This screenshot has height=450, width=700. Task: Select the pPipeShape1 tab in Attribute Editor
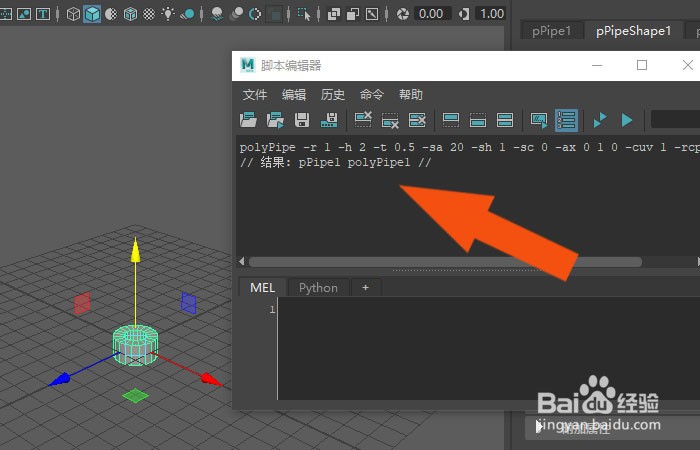coord(633,31)
